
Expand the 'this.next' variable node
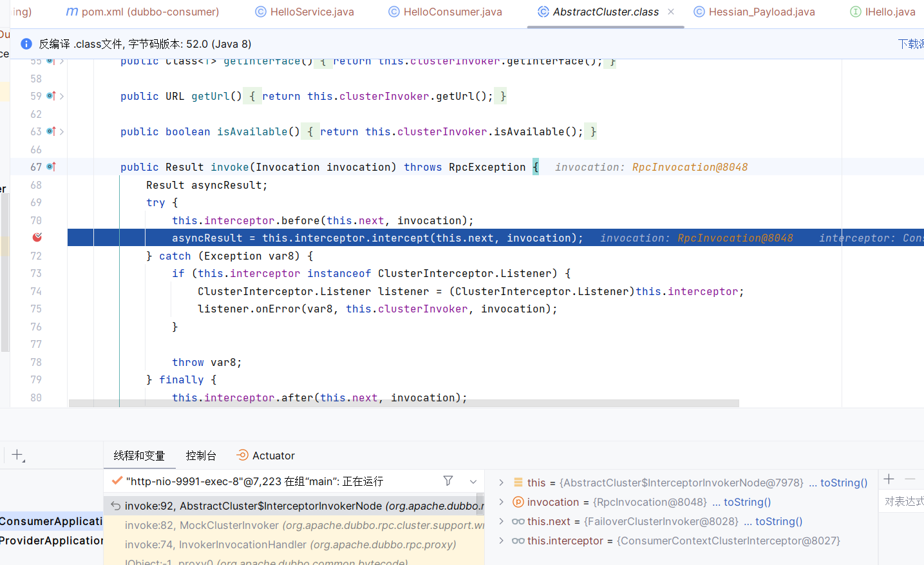(x=501, y=521)
